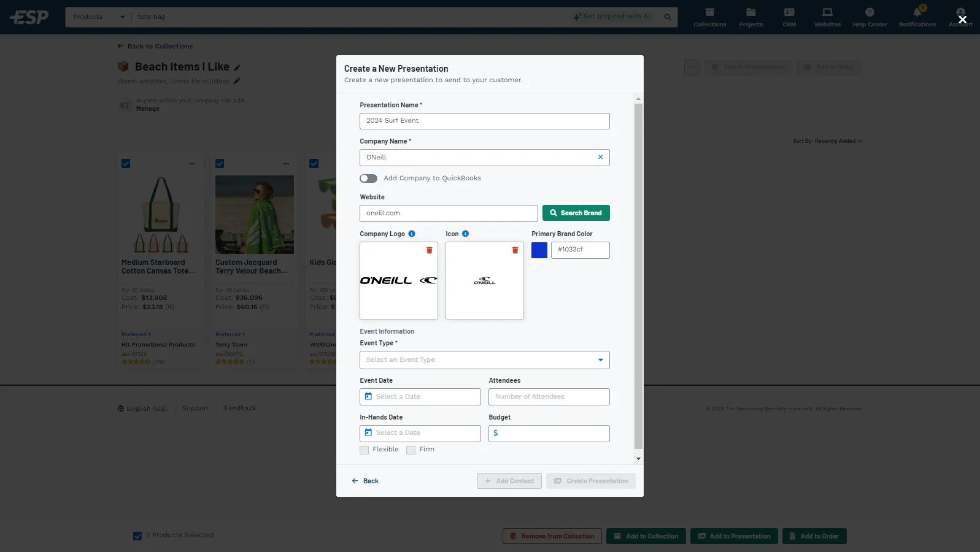
Task: Open Notifications bell in header
Action: pos(917,17)
